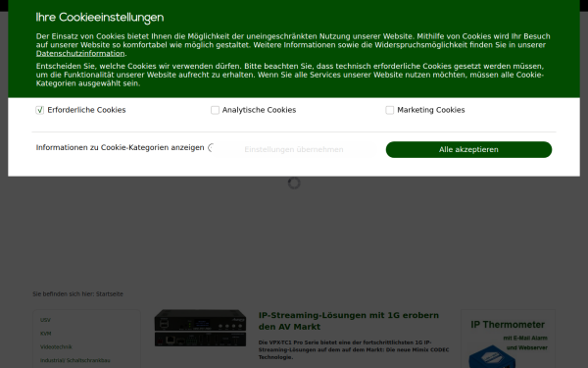
Task: Click the VPX-TC1 device product image
Action: point(200,328)
